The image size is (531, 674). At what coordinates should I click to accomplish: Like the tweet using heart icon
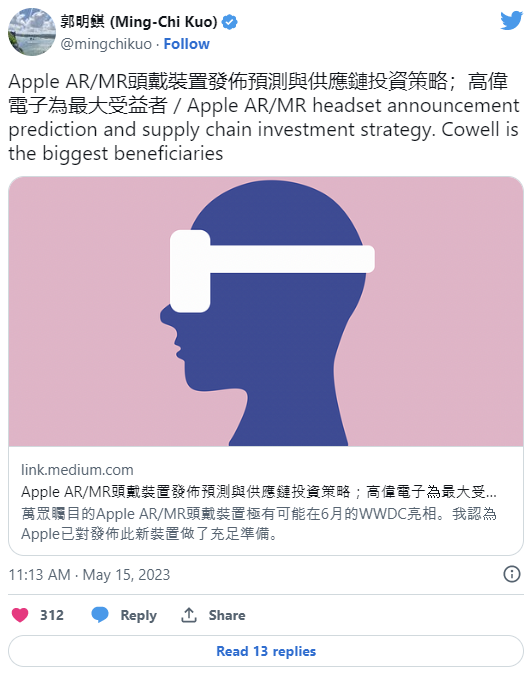20,615
